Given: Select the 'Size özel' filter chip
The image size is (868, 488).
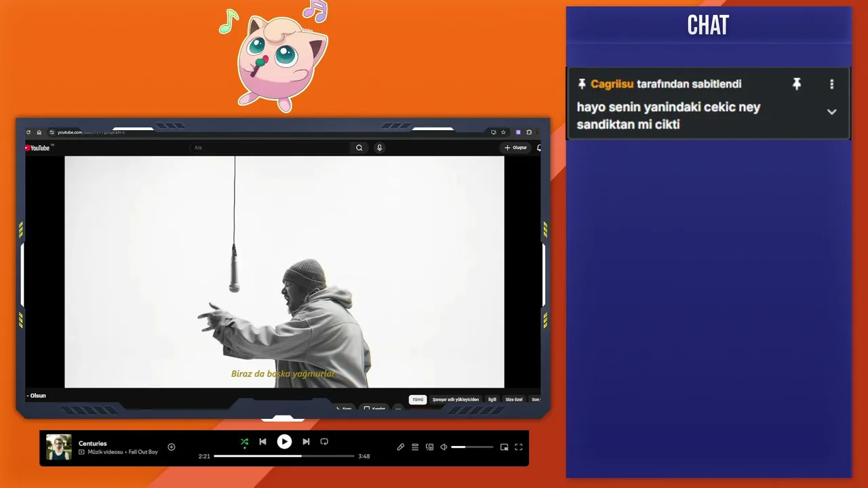Looking at the screenshot, I should point(514,400).
